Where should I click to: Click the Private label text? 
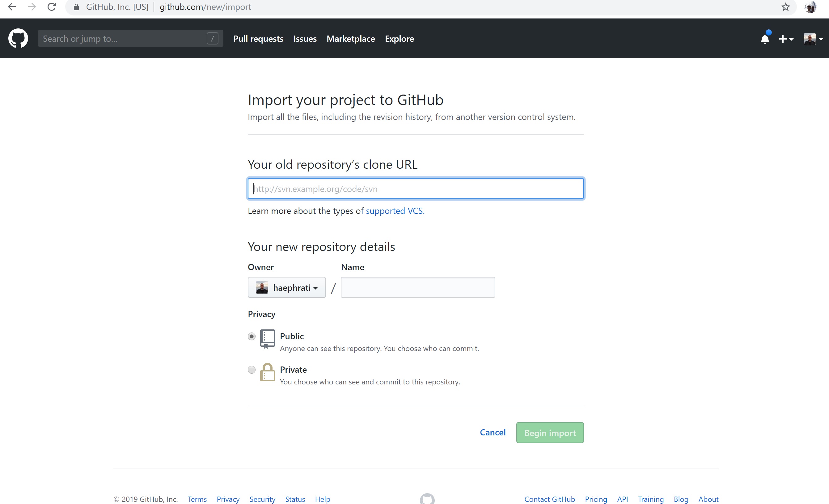(293, 369)
